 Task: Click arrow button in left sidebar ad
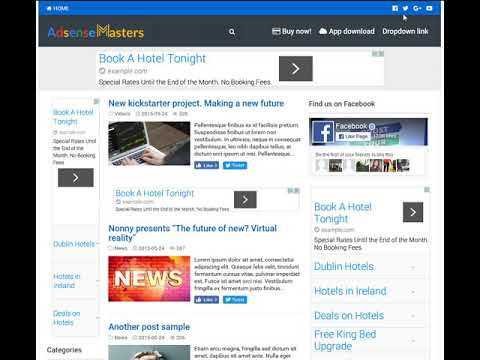[x=76, y=178]
